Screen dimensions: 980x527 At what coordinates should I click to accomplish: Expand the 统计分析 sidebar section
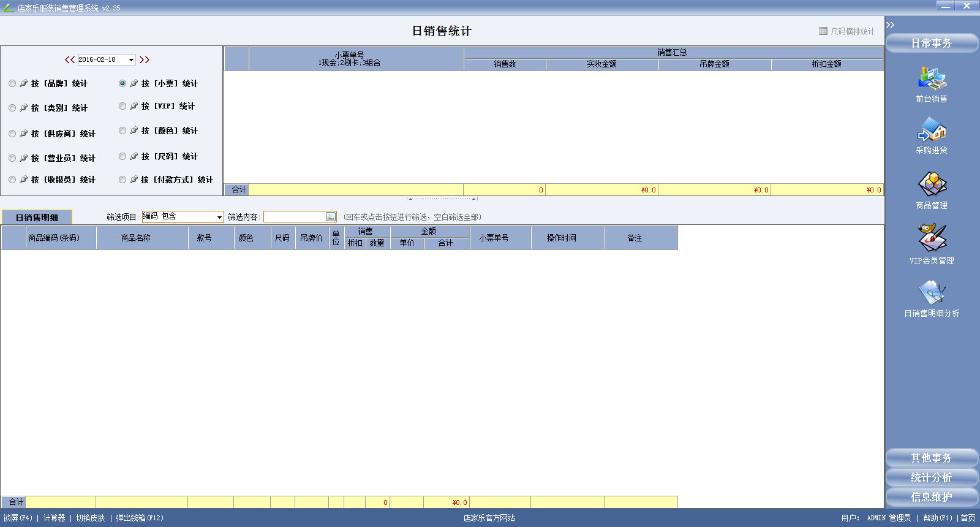click(x=932, y=477)
